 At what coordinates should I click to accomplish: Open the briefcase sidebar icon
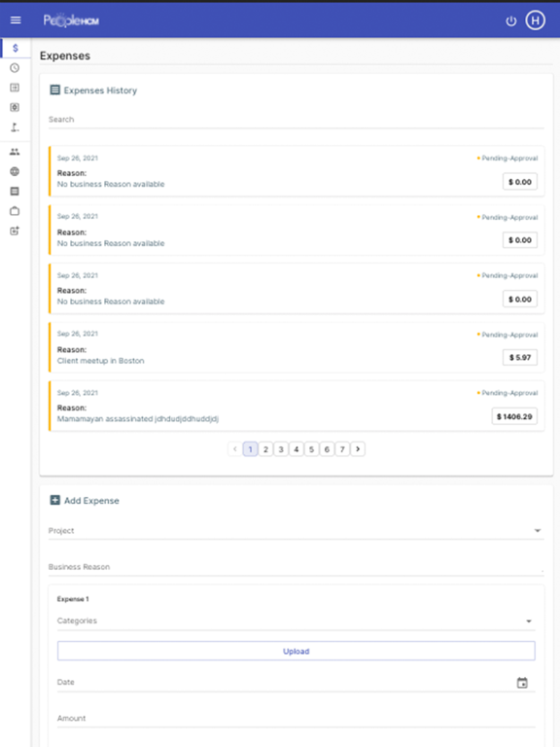[15, 211]
